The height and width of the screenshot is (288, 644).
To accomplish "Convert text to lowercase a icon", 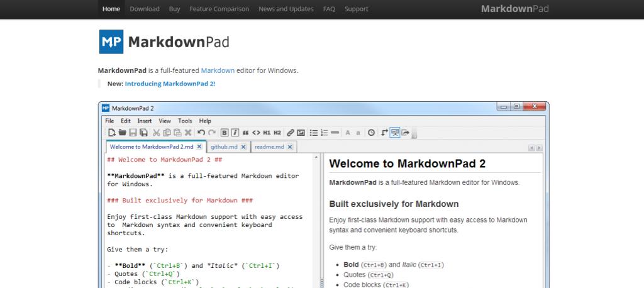I will (x=358, y=132).
